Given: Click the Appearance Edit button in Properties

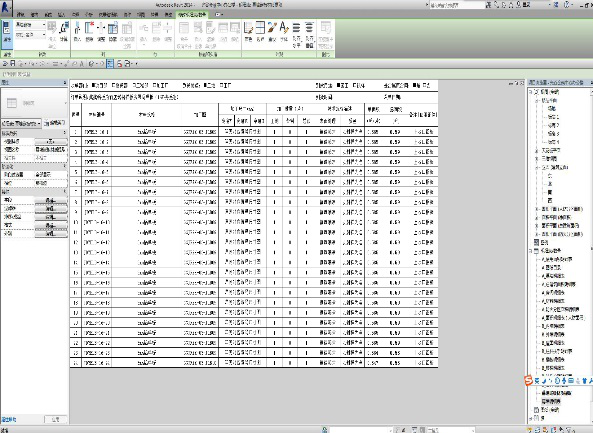Looking at the screenshot, I should click(51, 234).
